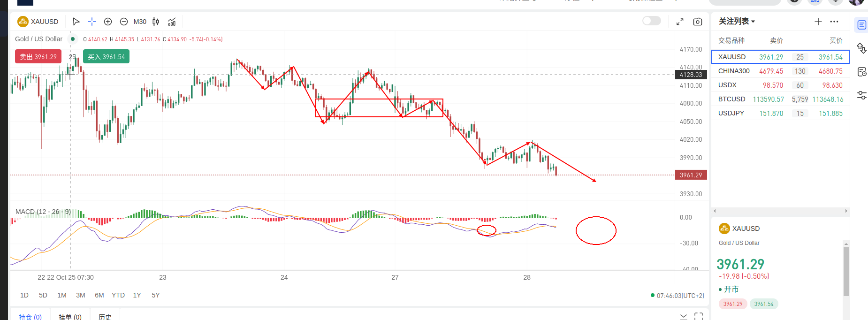868x320 pixels.
Task: Click the green 买入 3961.54 button
Action: pos(107,57)
